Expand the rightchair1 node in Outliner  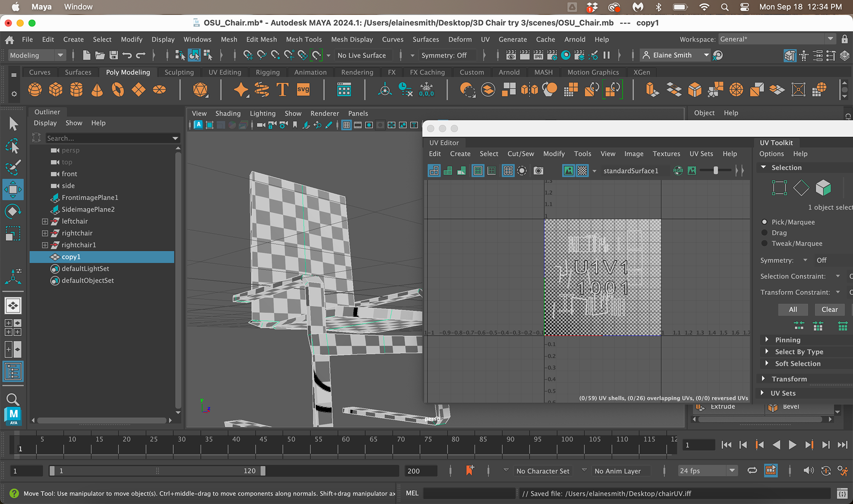click(x=45, y=245)
